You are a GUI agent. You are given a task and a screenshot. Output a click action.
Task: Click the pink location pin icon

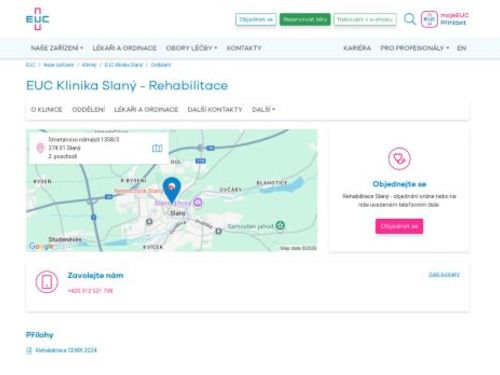pyautogui.click(x=40, y=148)
